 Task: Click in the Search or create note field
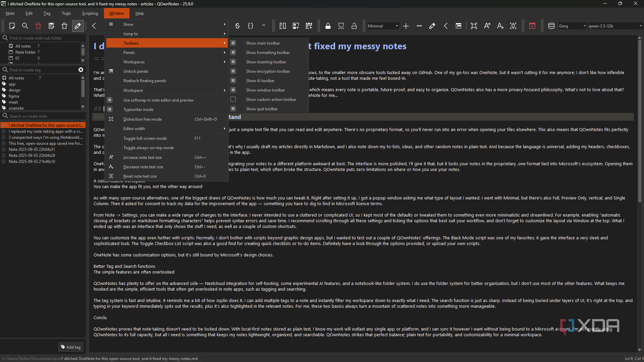[x=43, y=116]
